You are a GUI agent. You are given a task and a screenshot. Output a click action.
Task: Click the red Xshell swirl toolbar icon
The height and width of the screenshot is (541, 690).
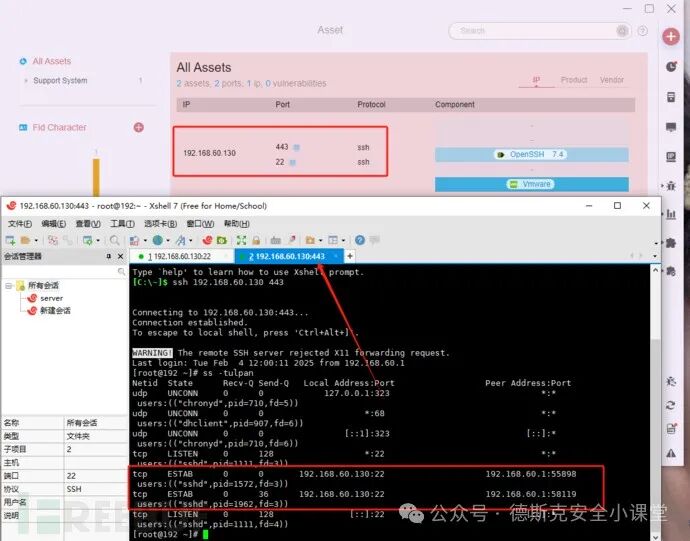[x=207, y=240]
